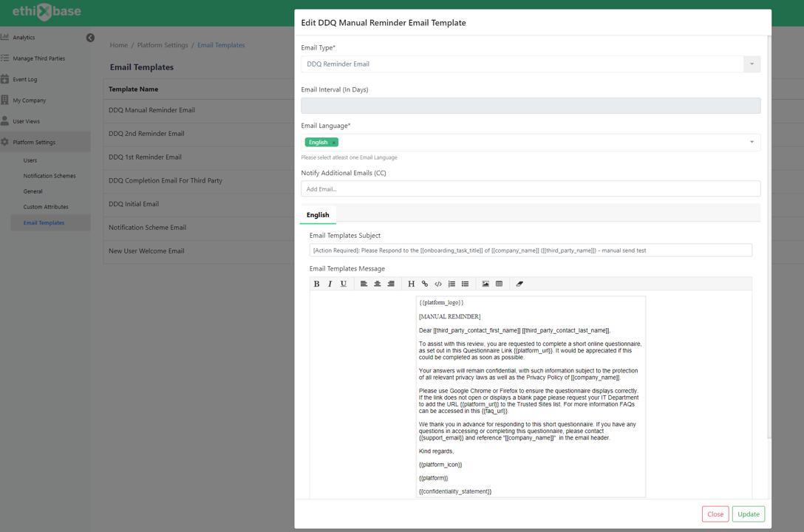
Task: Collapse Platform Settings sidebar section
Action: [45, 142]
